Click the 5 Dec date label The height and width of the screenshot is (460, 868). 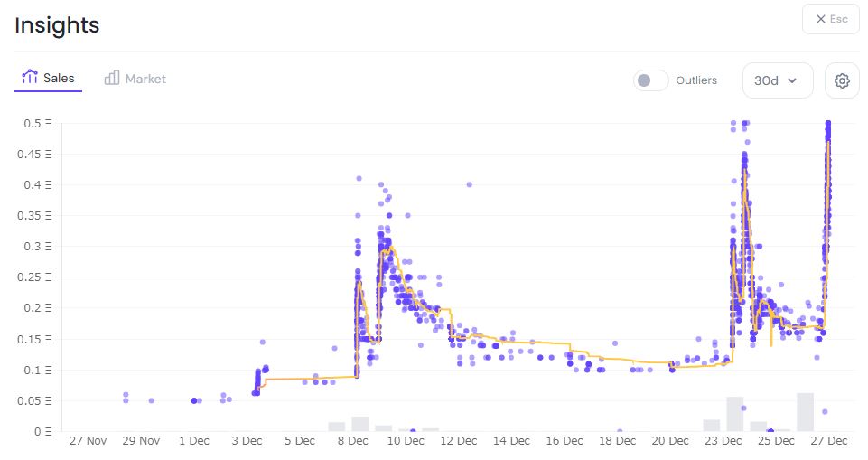coord(300,441)
